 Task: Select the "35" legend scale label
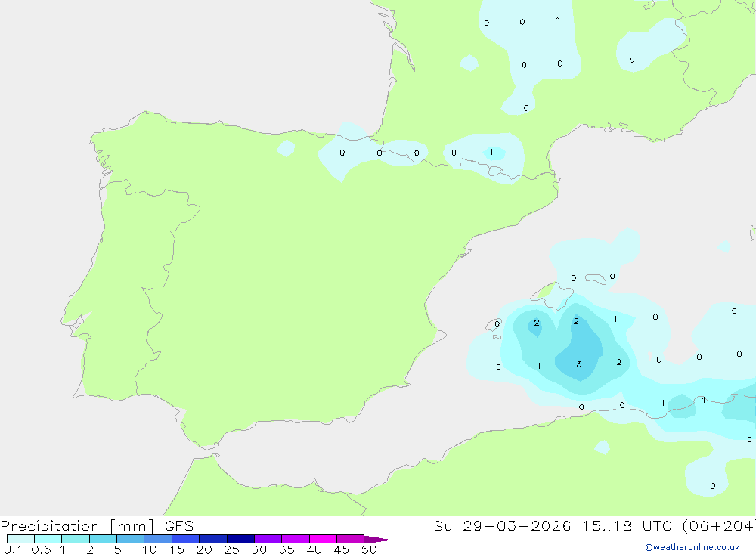click(287, 549)
